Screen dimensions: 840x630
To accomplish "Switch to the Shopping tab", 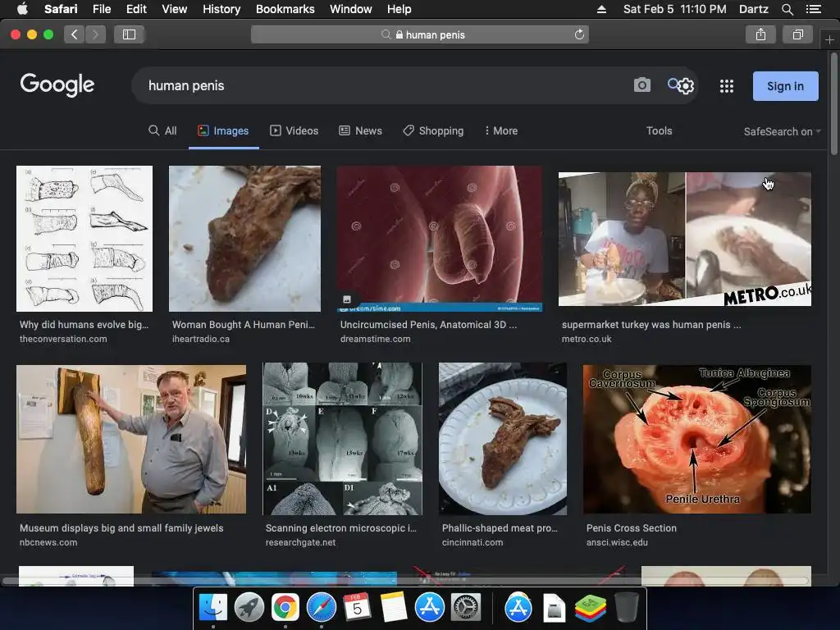I will pyautogui.click(x=433, y=130).
